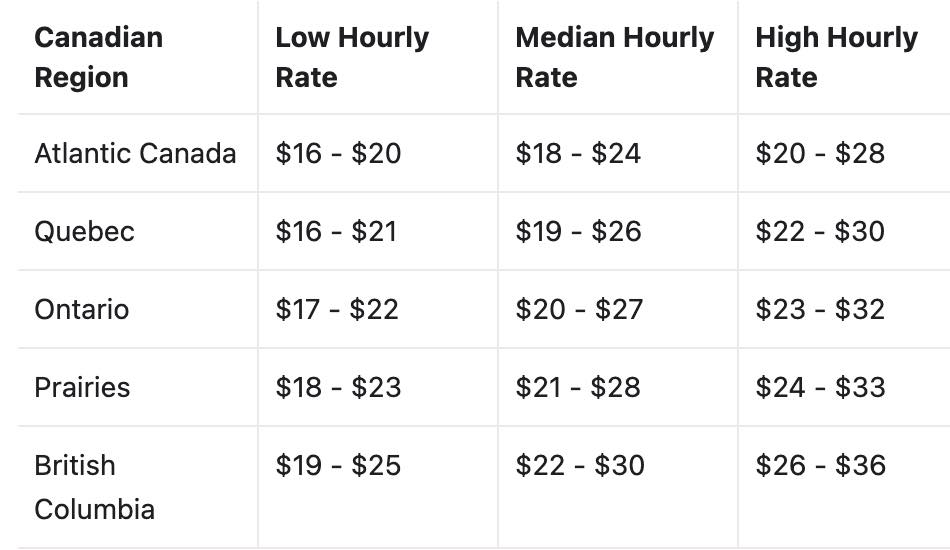Click the Ontario region cell
The height and width of the screenshot is (550, 950).
(x=81, y=310)
